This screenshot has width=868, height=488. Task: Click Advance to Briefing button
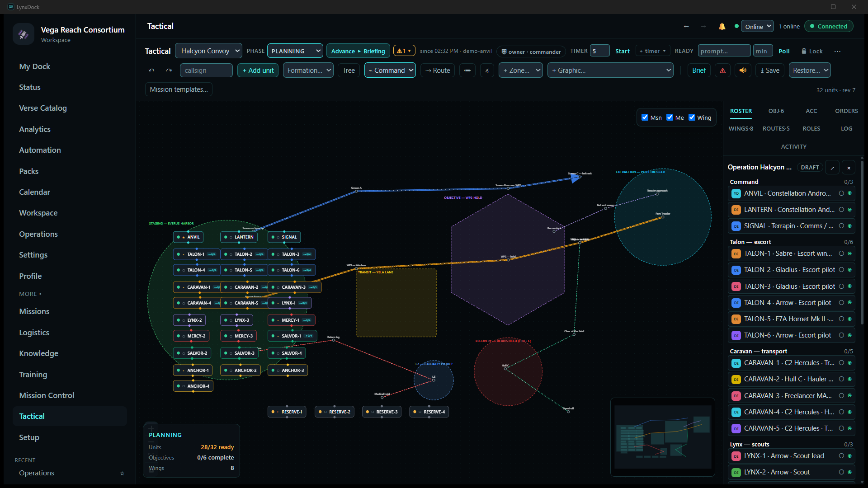[358, 51]
